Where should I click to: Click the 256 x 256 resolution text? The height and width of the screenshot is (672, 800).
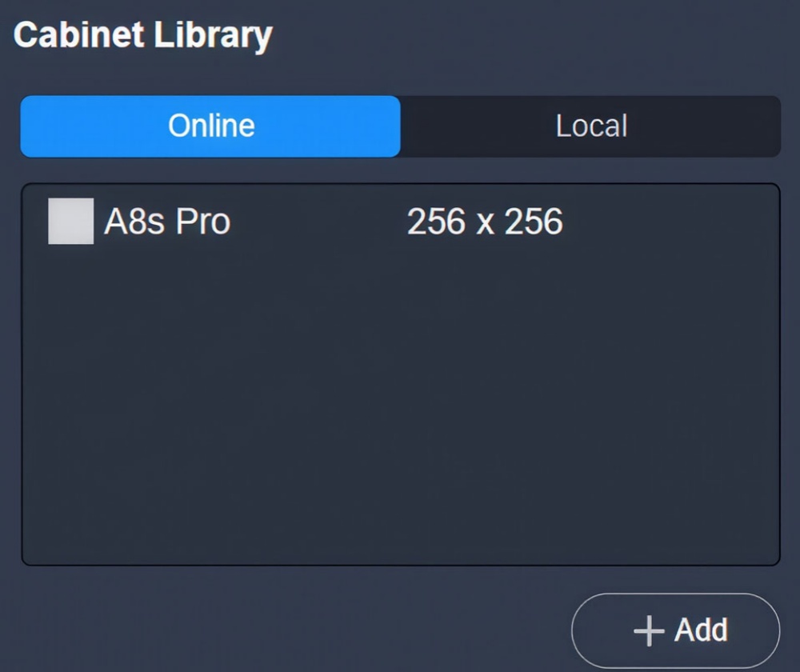tap(485, 222)
